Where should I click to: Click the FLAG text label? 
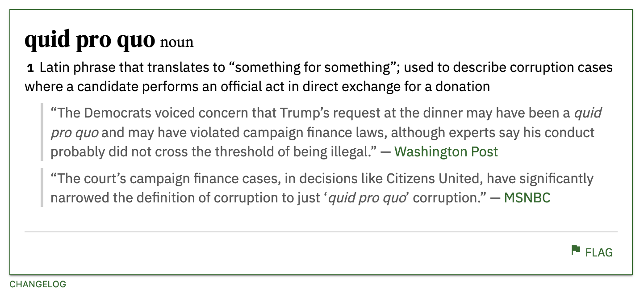tap(599, 252)
